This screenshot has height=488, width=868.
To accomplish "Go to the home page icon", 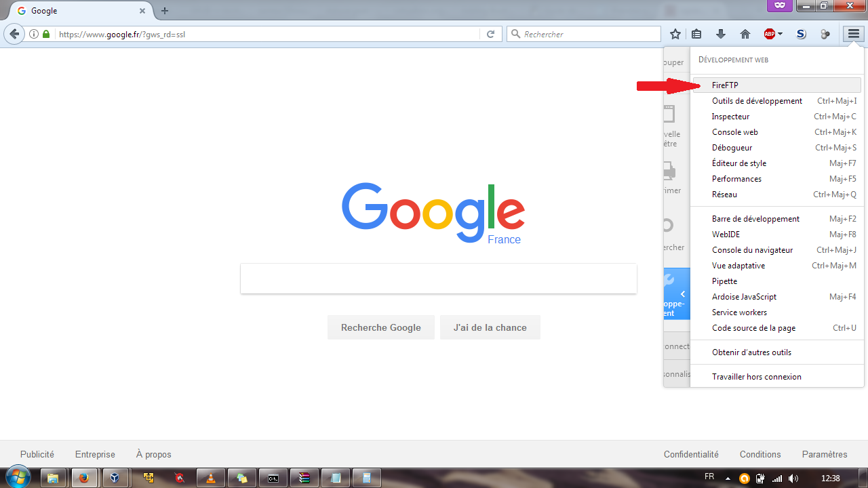I will coord(745,34).
